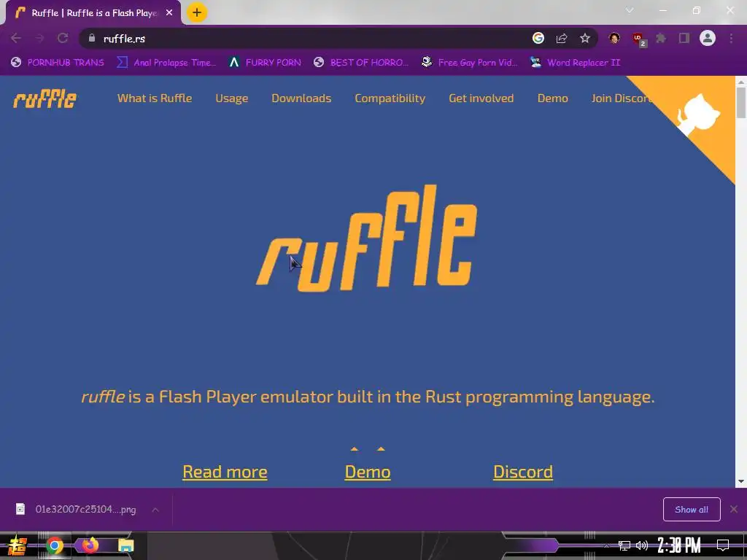Screen dimensions: 747x560
Task: Open What is Ruffle nav item
Action: point(155,98)
